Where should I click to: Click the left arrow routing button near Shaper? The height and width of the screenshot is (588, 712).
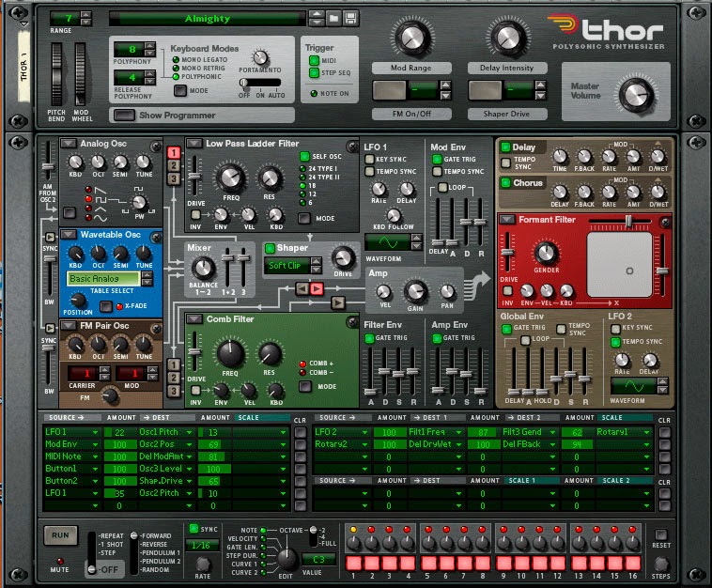click(302, 288)
